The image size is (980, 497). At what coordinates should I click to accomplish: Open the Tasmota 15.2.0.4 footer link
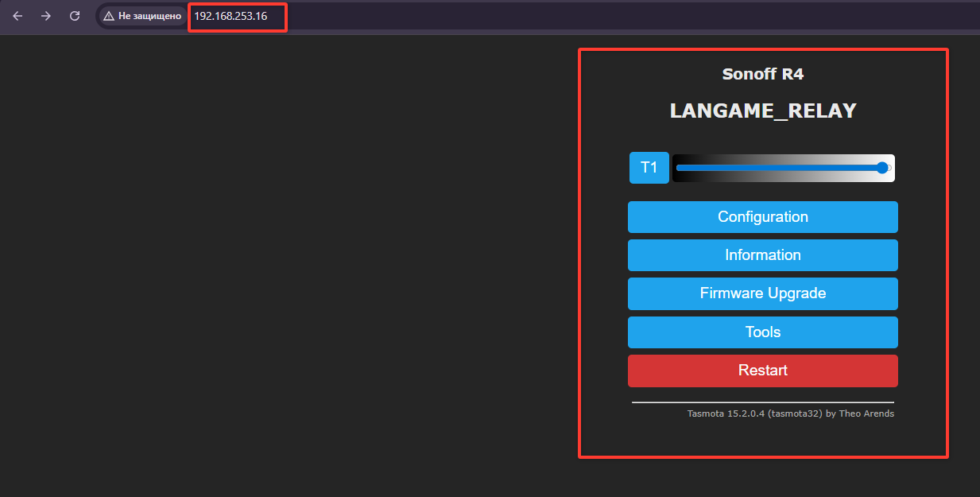click(x=791, y=414)
